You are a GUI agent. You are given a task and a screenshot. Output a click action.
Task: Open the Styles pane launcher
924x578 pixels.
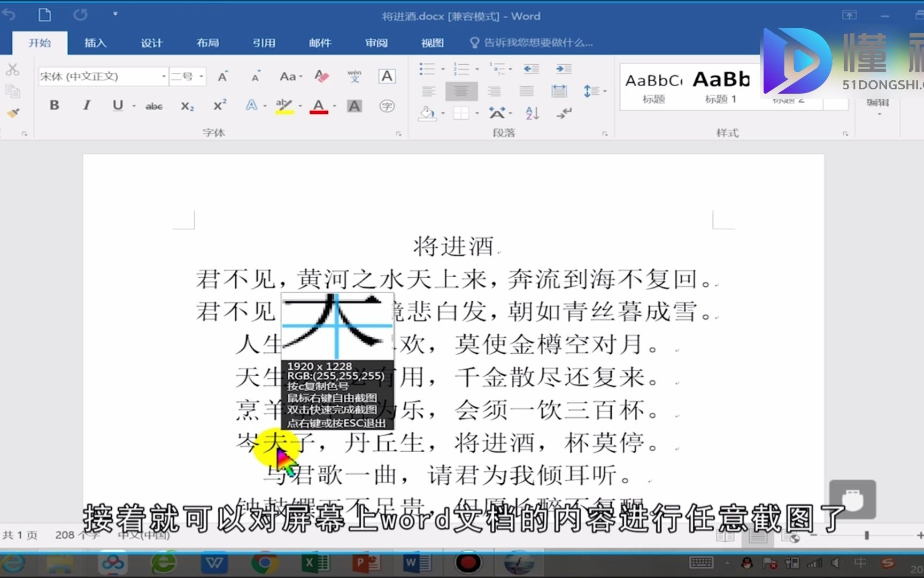point(845,134)
